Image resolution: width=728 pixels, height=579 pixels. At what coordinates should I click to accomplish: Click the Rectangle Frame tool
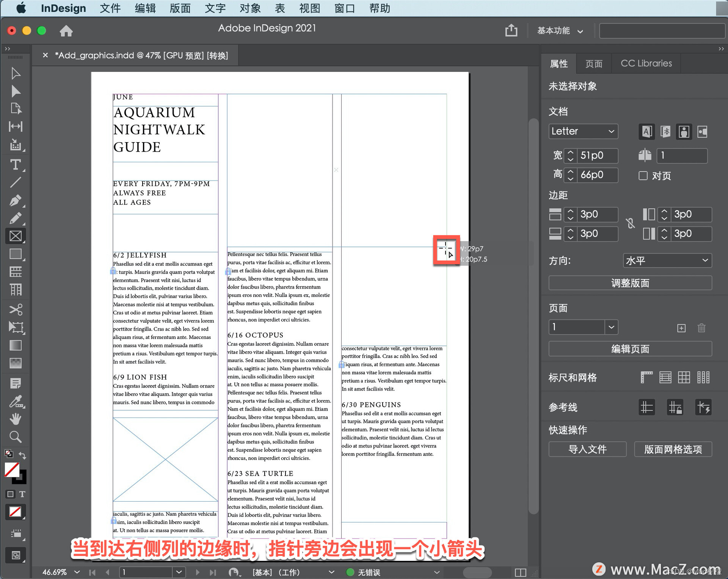15,236
